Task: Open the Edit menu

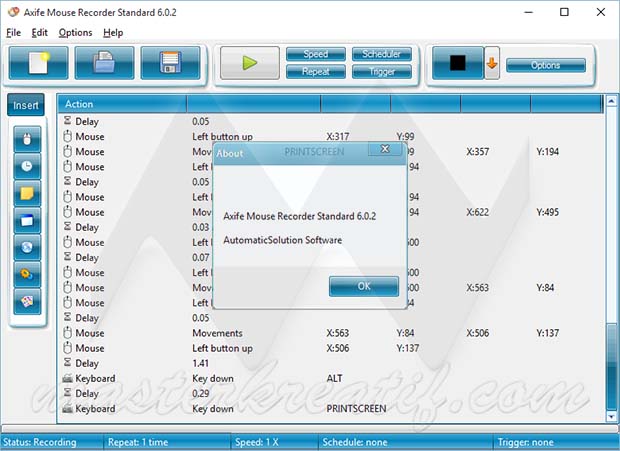Action: [x=40, y=33]
